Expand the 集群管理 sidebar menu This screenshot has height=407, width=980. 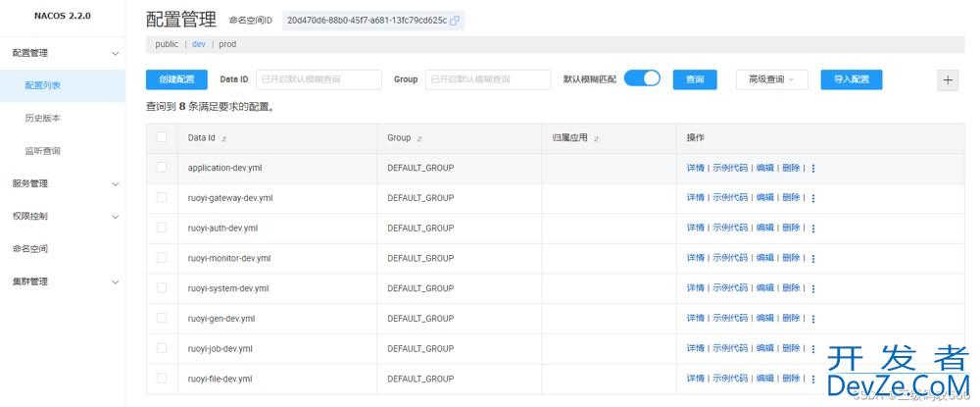pos(63,281)
